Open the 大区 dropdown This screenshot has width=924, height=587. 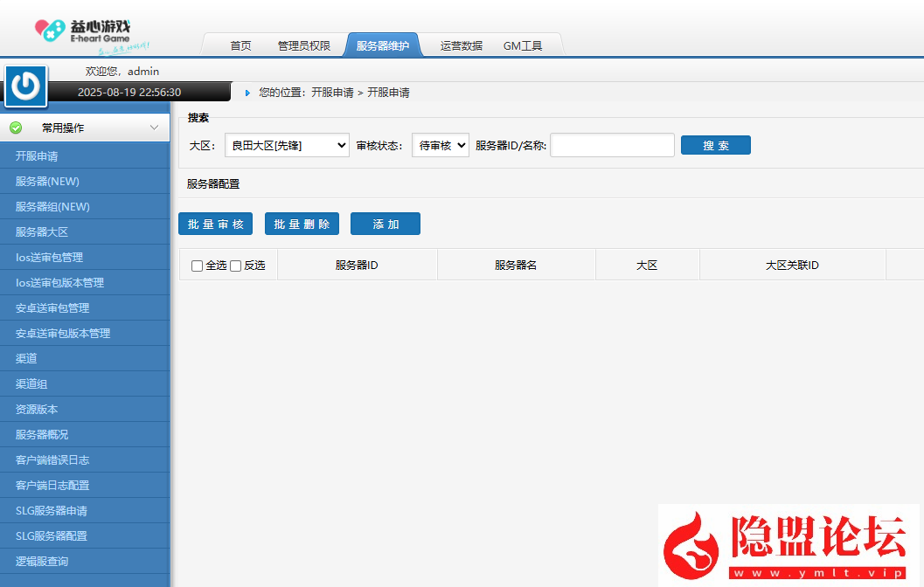[287, 146]
